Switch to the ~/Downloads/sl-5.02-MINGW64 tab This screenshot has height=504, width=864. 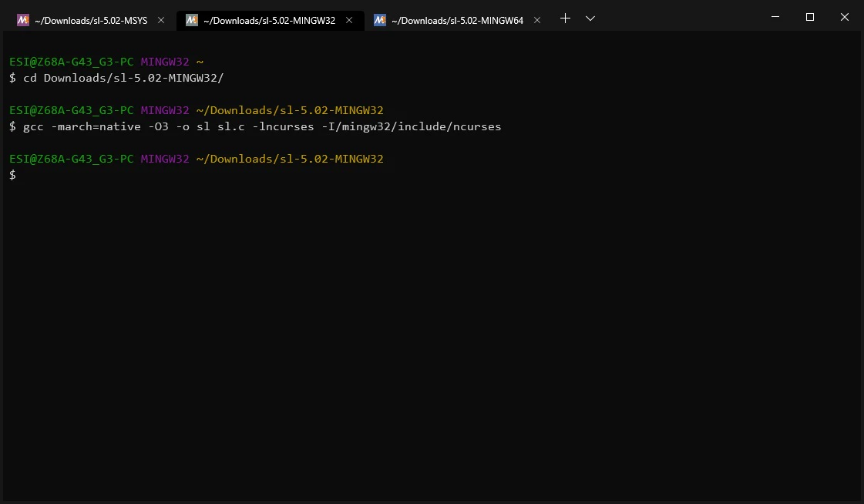pos(457,20)
